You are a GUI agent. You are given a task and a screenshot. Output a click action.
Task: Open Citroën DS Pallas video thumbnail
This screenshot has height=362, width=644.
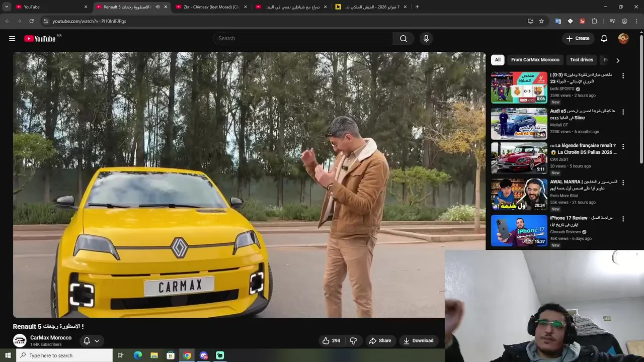pos(519,158)
